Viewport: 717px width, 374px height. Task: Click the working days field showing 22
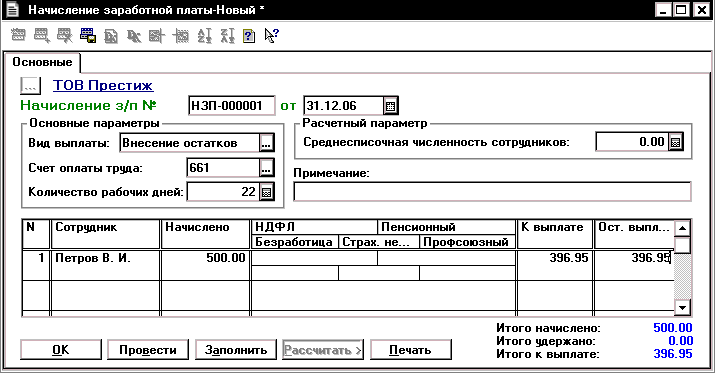pyautogui.click(x=223, y=192)
